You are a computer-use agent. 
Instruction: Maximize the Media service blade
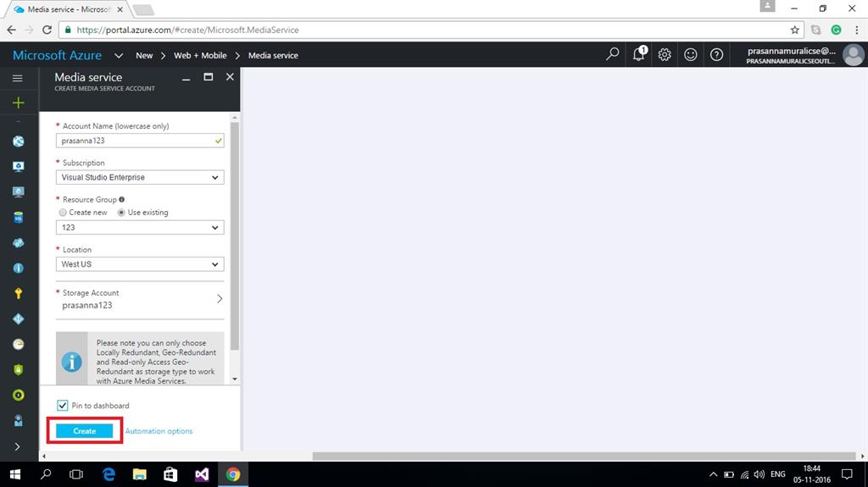[209, 77]
